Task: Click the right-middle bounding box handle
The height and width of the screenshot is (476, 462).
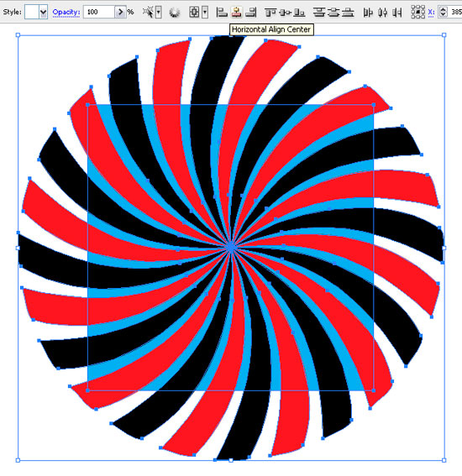Action: click(444, 248)
